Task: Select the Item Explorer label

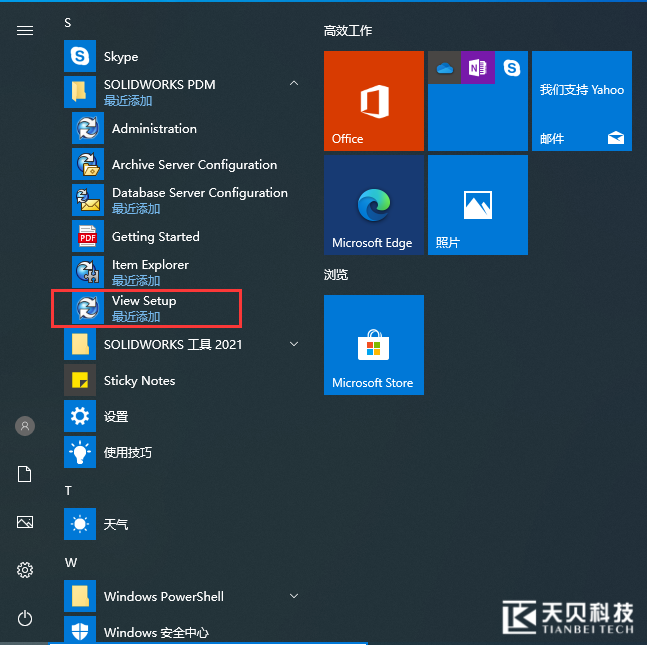Action: click(x=150, y=265)
